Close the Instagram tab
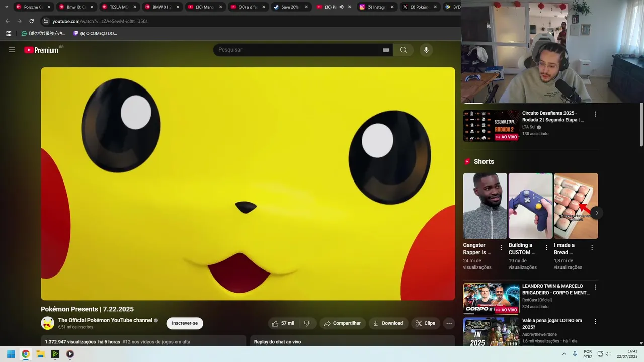This screenshot has width=644, height=362. 392,7
